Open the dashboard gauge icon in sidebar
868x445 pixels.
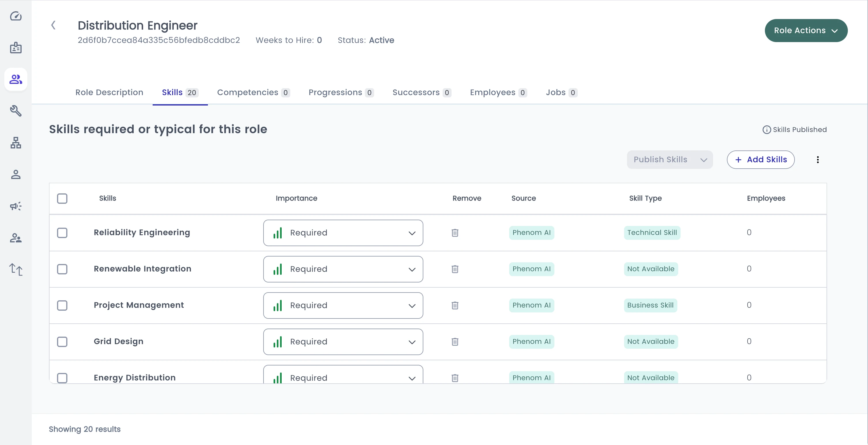coord(16,16)
